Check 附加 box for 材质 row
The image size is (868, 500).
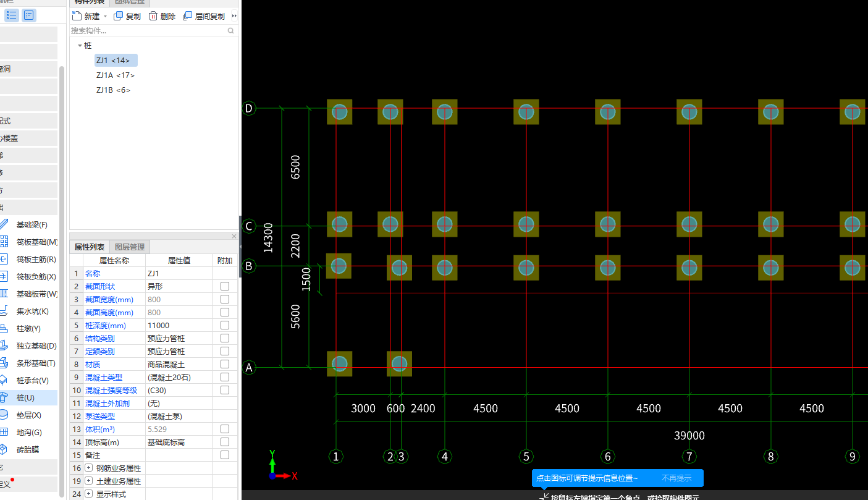pyautogui.click(x=225, y=364)
